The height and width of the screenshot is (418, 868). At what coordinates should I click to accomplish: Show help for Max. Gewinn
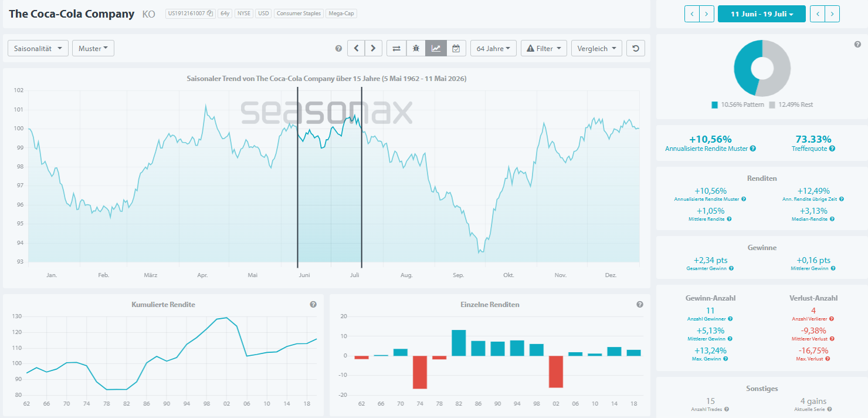coord(724,359)
